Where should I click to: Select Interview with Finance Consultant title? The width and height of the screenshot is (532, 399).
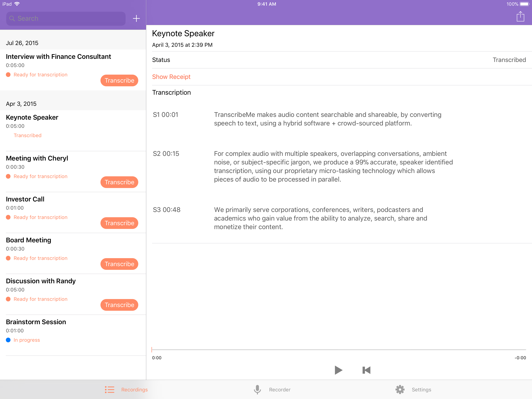click(58, 56)
